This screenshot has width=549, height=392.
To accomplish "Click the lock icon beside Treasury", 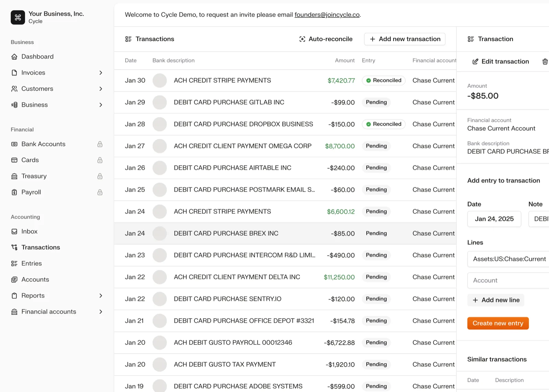I will pos(100,176).
